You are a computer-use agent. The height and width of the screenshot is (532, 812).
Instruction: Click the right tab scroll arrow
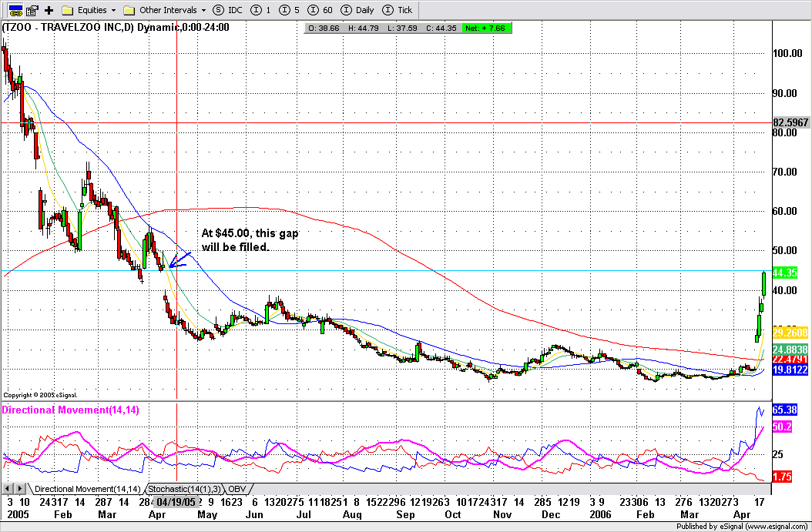tap(20, 489)
